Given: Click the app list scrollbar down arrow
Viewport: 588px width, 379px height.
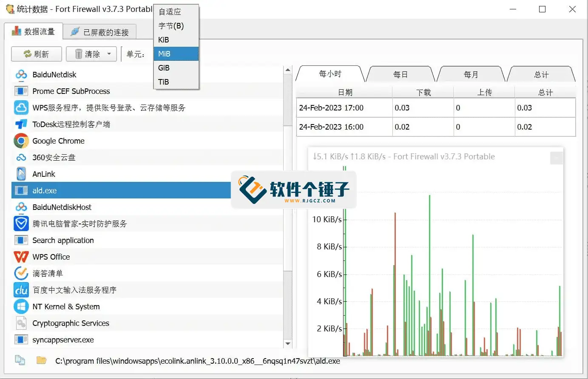Looking at the screenshot, I should tap(288, 344).
